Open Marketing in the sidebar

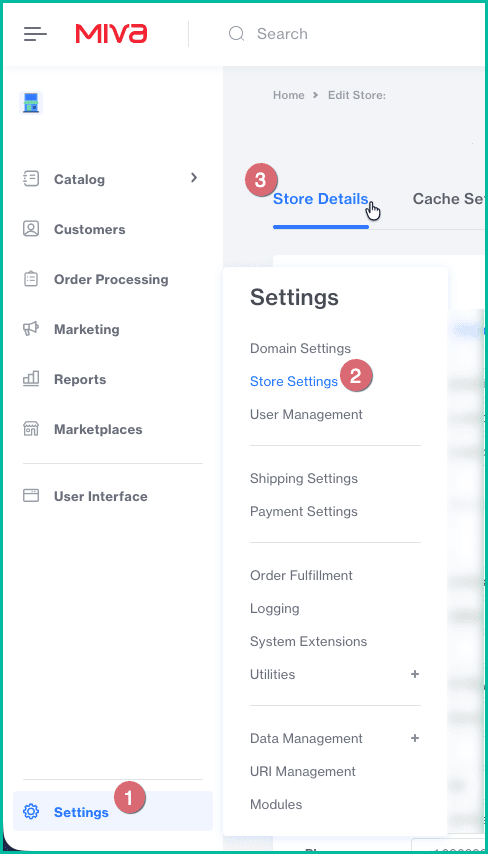[87, 330]
